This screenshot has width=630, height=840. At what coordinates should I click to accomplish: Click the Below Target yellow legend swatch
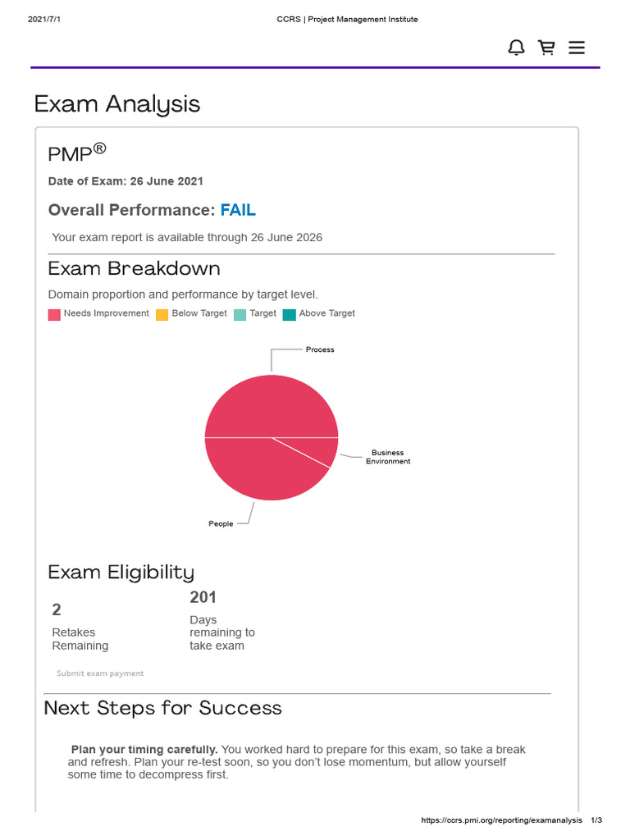pos(162,314)
